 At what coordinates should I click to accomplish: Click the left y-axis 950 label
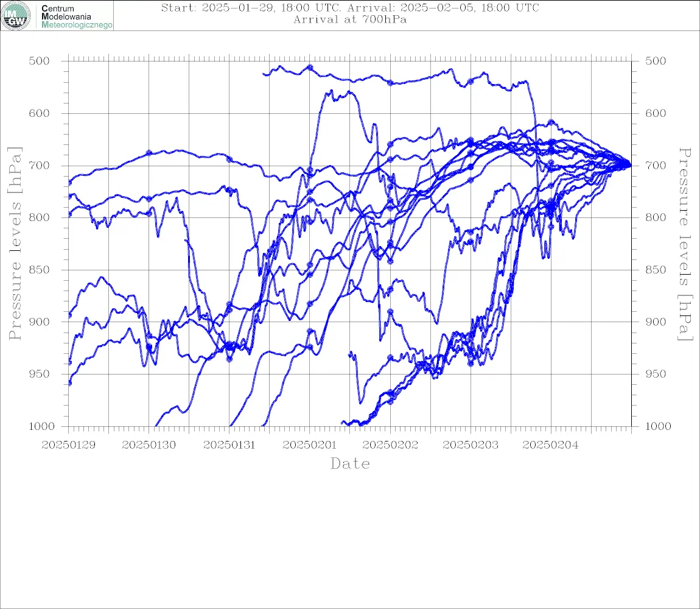[x=40, y=374]
